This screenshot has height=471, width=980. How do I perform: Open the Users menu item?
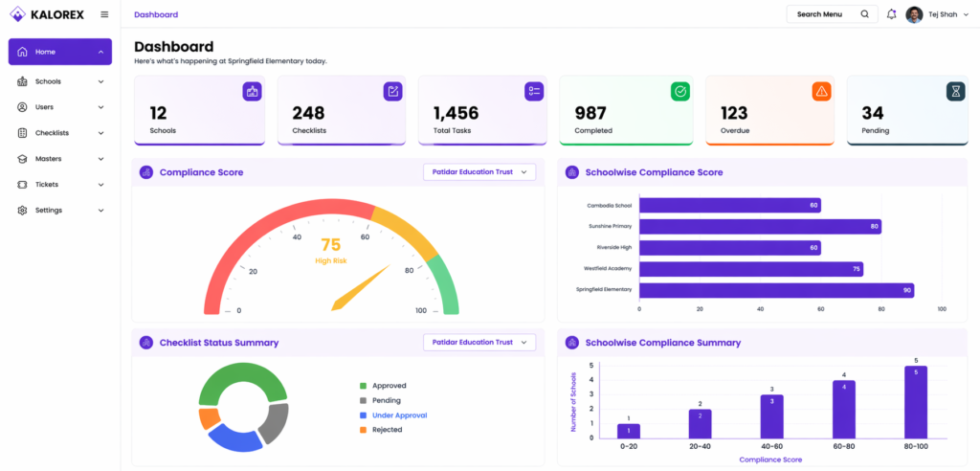(x=60, y=107)
